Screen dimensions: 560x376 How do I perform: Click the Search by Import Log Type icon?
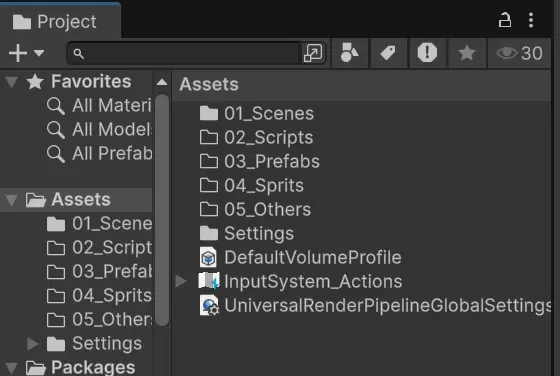pyautogui.click(x=427, y=53)
